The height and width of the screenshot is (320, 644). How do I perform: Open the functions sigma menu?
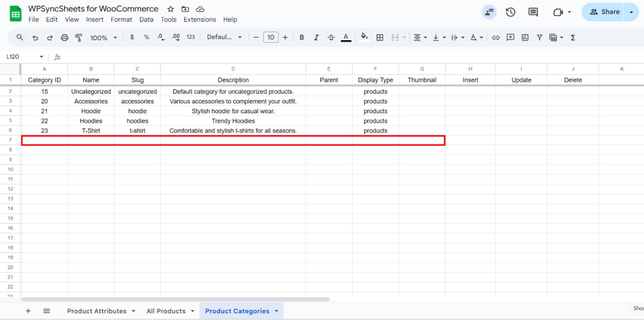572,37
